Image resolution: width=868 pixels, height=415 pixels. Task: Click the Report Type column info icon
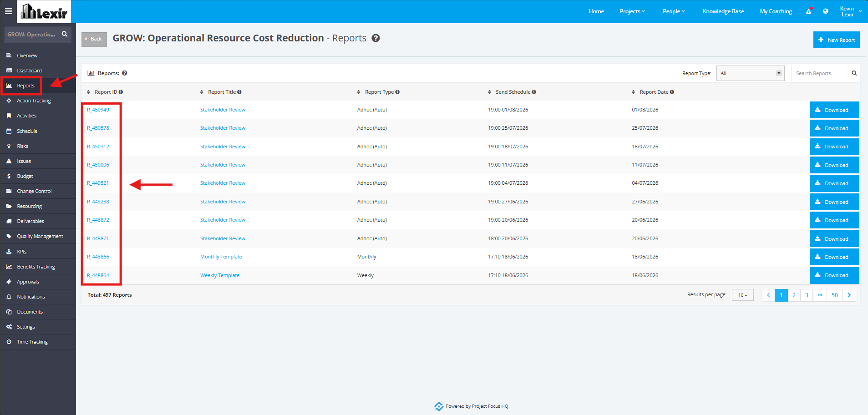pos(397,92)
